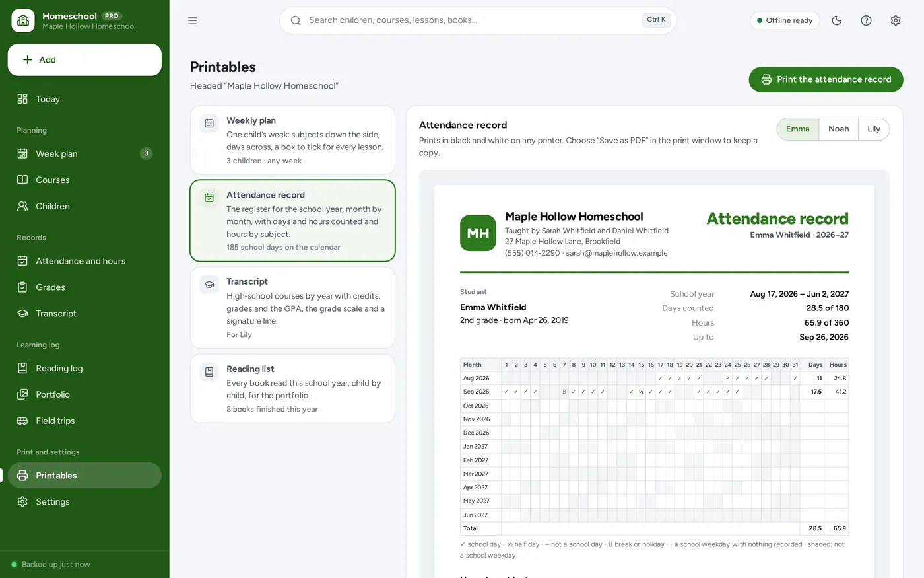This screenshot has height=578, width=924.
Task: Print the attendance record
Action: click(x=826, y=79)
